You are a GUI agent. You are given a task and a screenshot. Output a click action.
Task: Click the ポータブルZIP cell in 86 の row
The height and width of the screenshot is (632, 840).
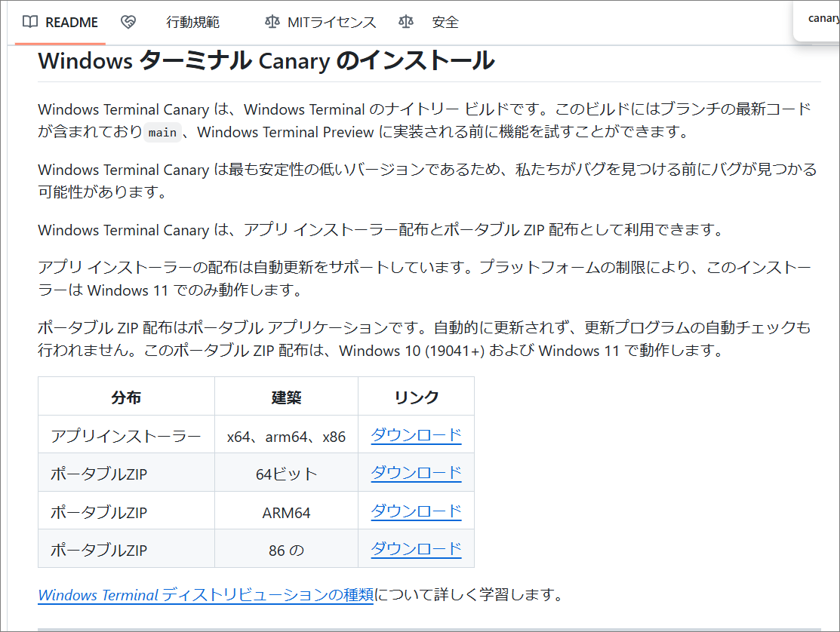[x=127, y=549]
